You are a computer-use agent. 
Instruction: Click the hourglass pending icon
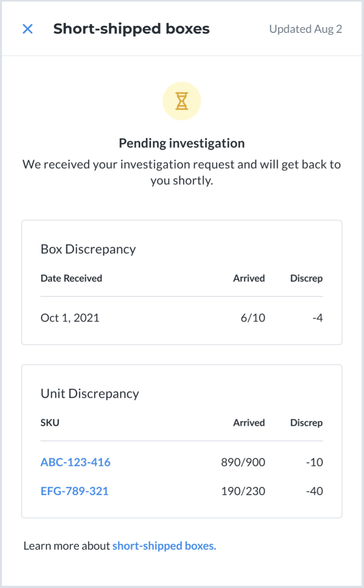click(182, 101)
